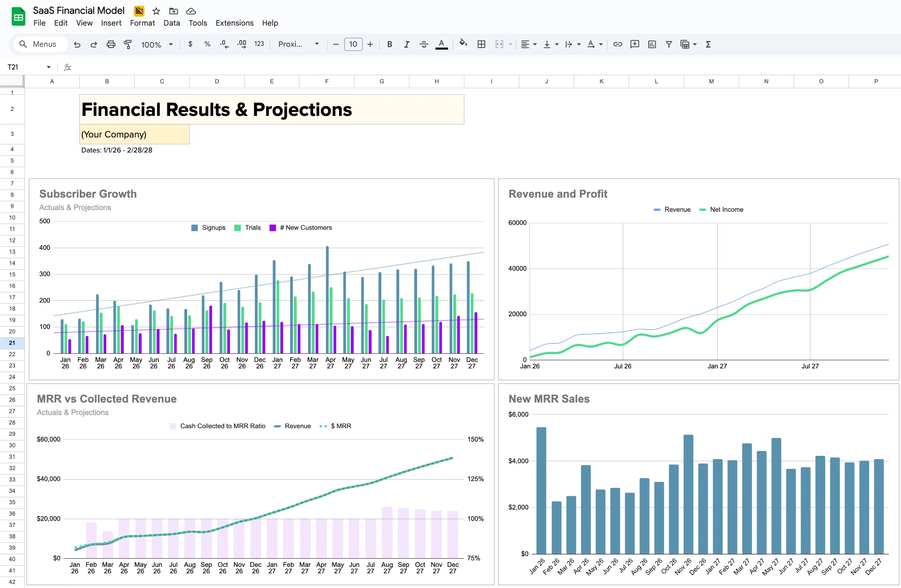Insert a chart
The image size is (901, 588).
[x=652, y=44]
